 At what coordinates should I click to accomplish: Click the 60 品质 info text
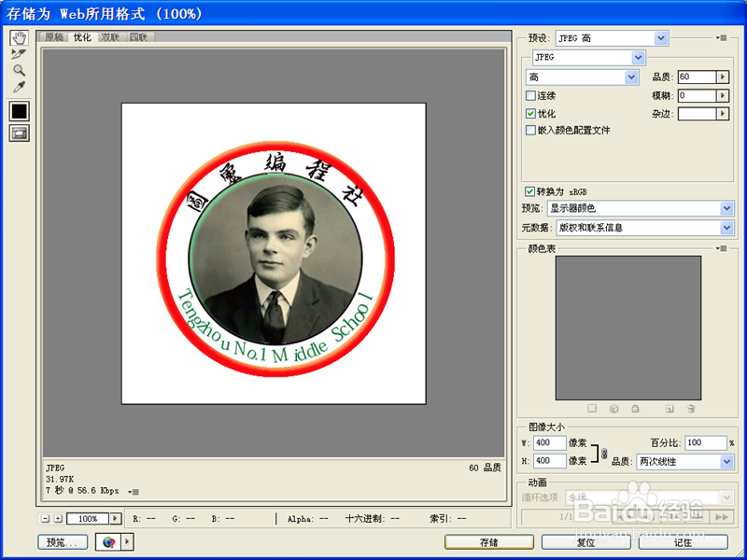(485, 469)
